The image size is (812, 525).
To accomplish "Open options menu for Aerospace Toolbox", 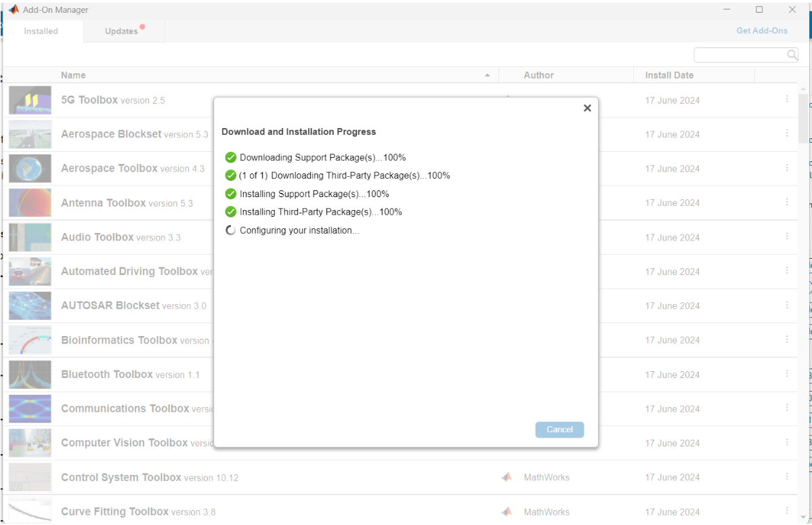I will (787, 168).
